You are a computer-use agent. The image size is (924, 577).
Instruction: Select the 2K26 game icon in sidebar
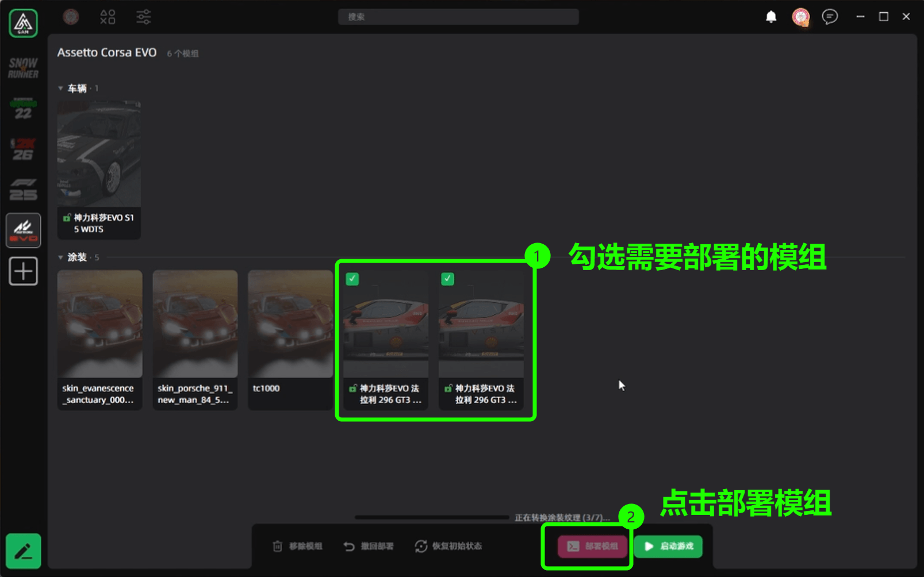pos(23,149)
